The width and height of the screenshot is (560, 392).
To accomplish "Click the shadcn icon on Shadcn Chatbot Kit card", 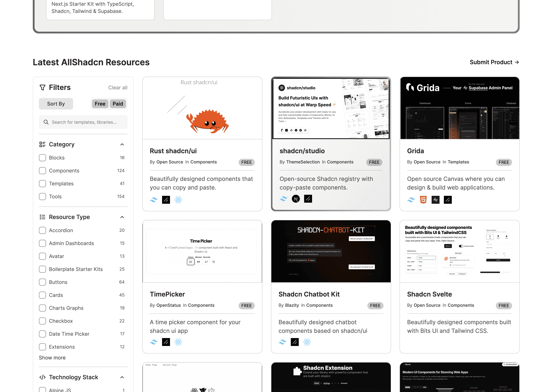I will tap(295, 342).
